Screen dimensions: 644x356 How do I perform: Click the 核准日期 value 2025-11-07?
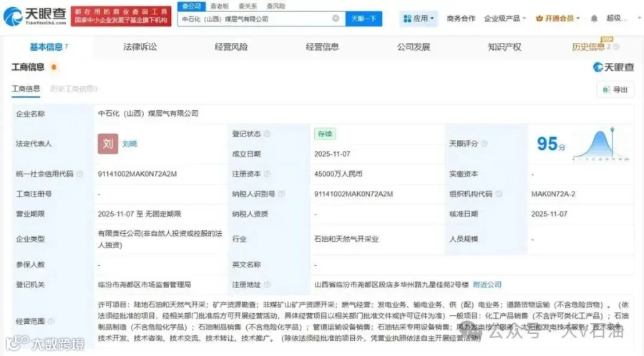549,214
